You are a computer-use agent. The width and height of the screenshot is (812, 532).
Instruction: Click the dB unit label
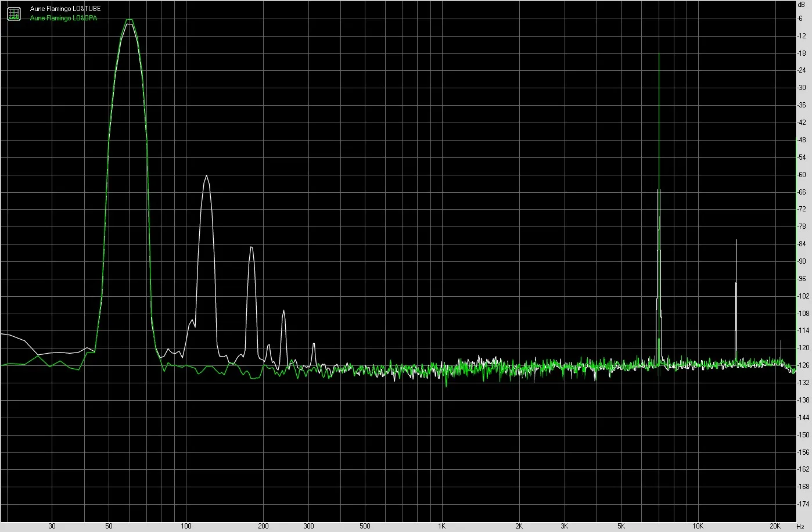(802, 4)
